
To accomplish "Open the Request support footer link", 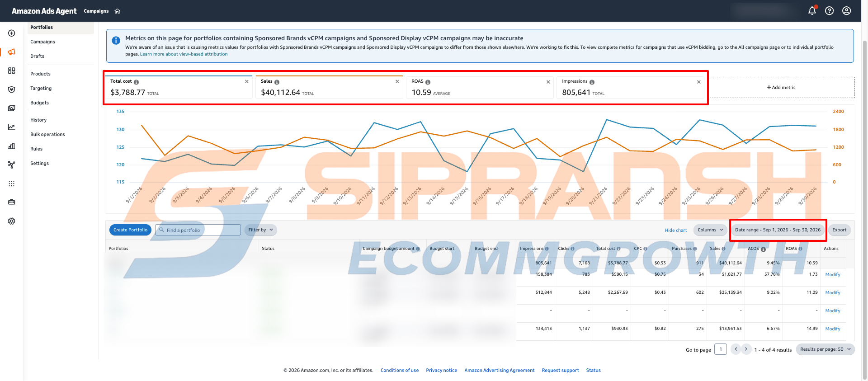I will (560, 371).
